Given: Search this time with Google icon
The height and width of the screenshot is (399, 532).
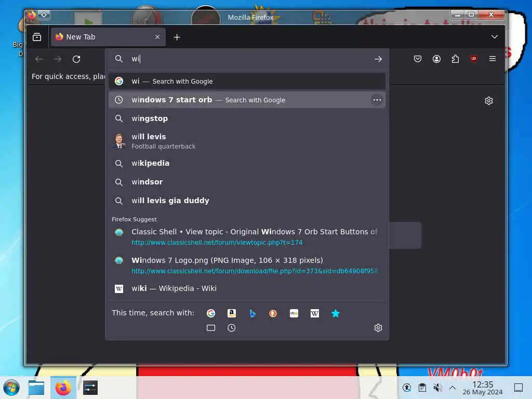Looking at the screenshot, I should click(211, 313).
